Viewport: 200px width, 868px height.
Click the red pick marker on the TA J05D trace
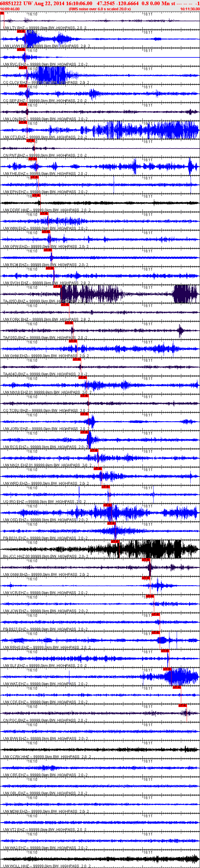tap(58, 286)
